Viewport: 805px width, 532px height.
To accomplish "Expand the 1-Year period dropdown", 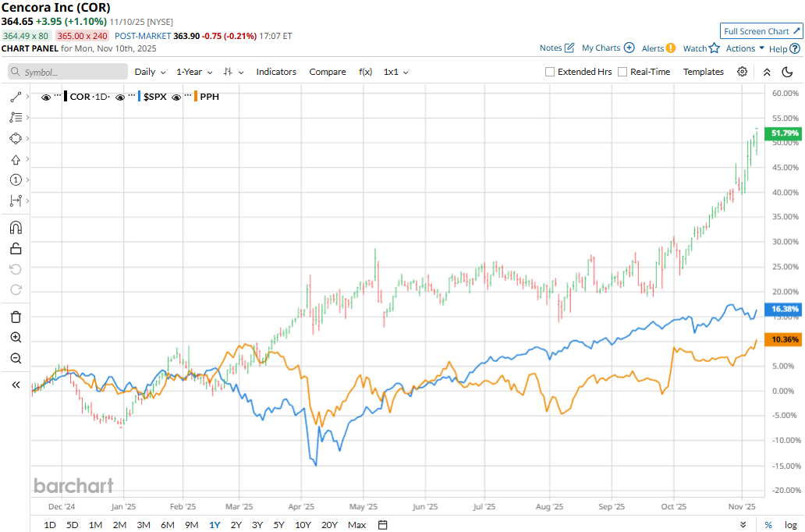I will pyautogui.click(x=194, y=72).
